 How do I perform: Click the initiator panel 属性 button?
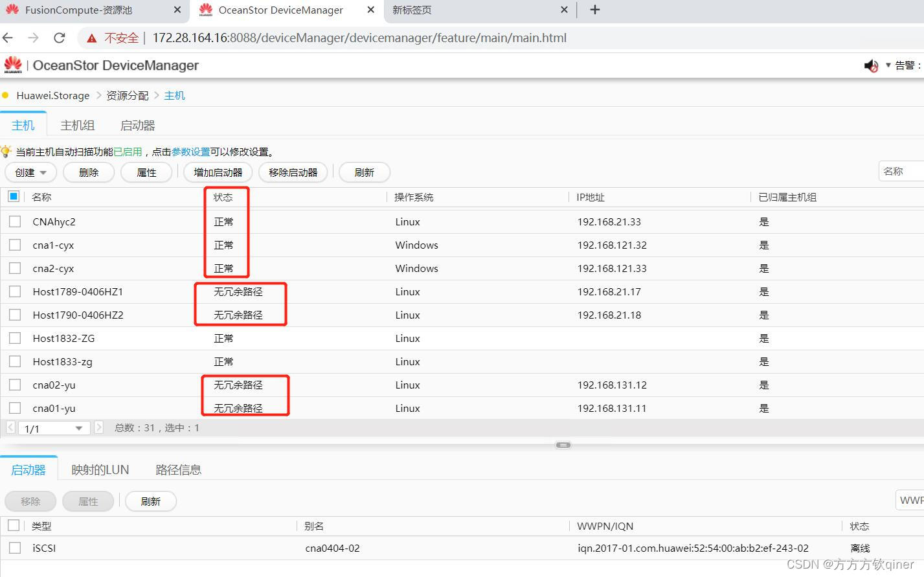(x=88, y=501)
